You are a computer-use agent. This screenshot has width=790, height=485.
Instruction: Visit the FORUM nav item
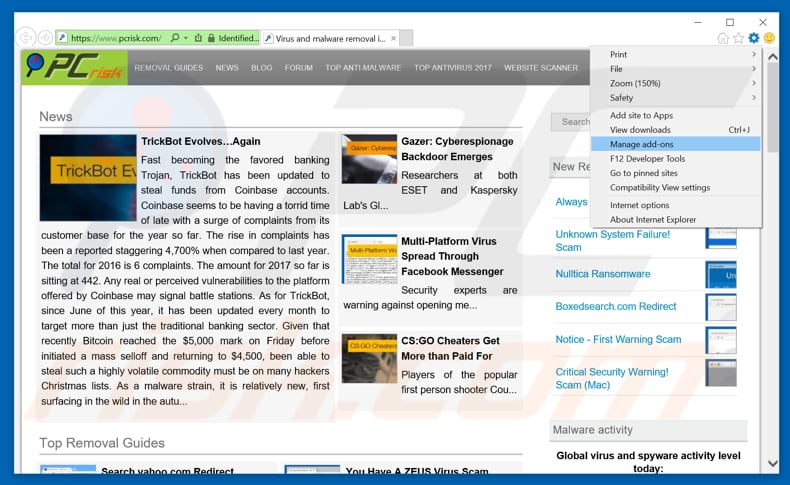pyautogui.click(x=298, y=67)
